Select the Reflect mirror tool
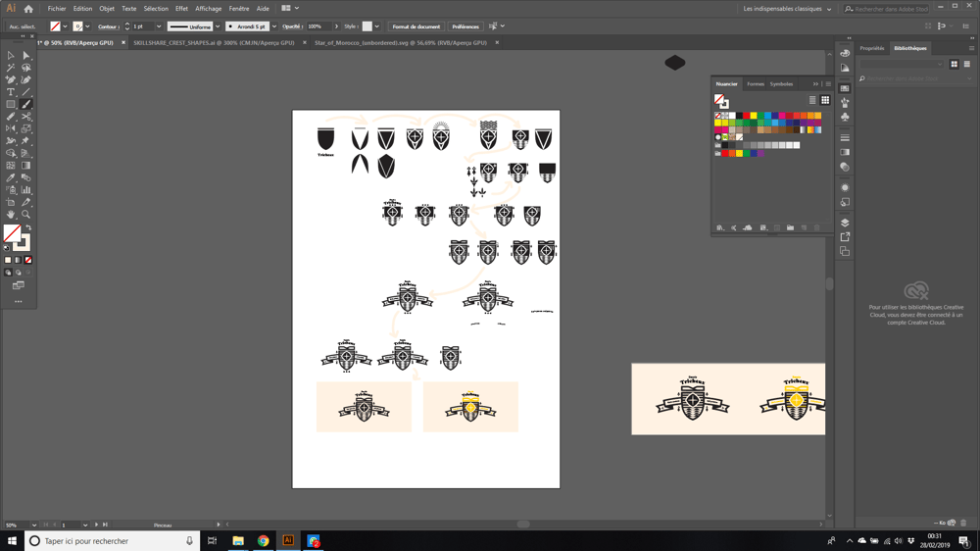 [11, 128]
